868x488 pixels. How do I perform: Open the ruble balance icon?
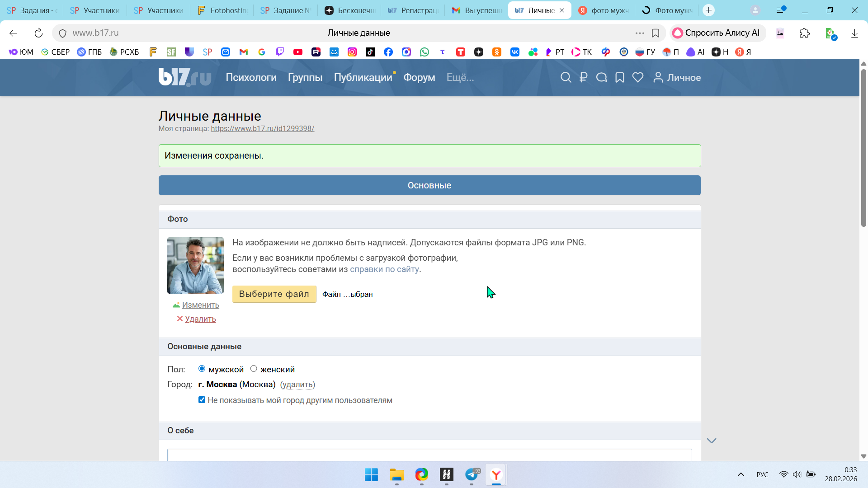pyautogui.click(x=584, y=78)
